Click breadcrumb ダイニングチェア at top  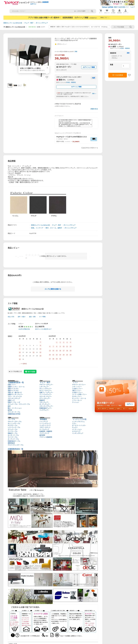coord(42,23)
